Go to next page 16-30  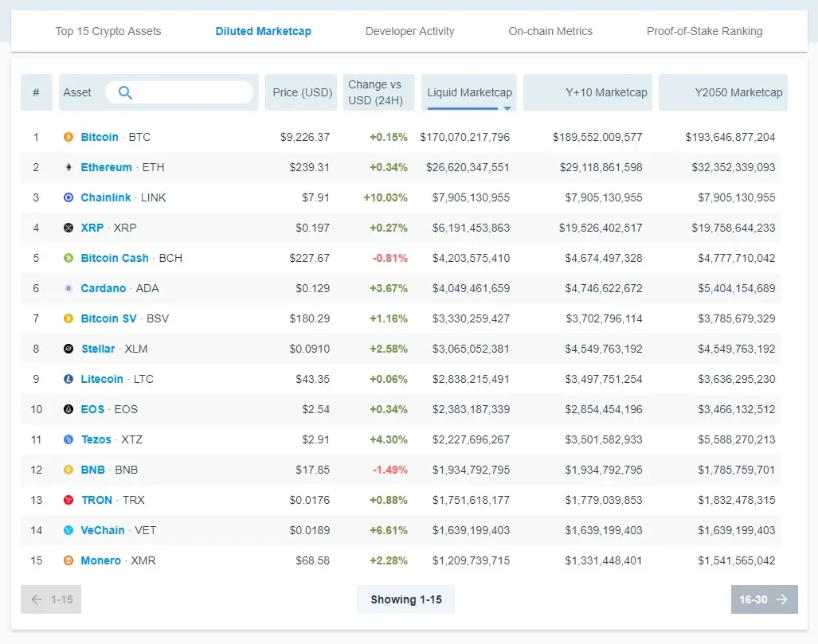(765, 599)
